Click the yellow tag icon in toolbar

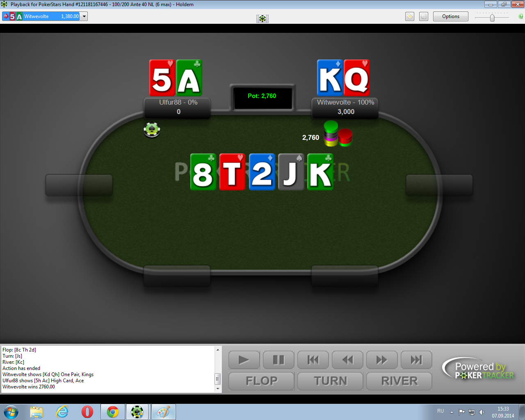410,16
